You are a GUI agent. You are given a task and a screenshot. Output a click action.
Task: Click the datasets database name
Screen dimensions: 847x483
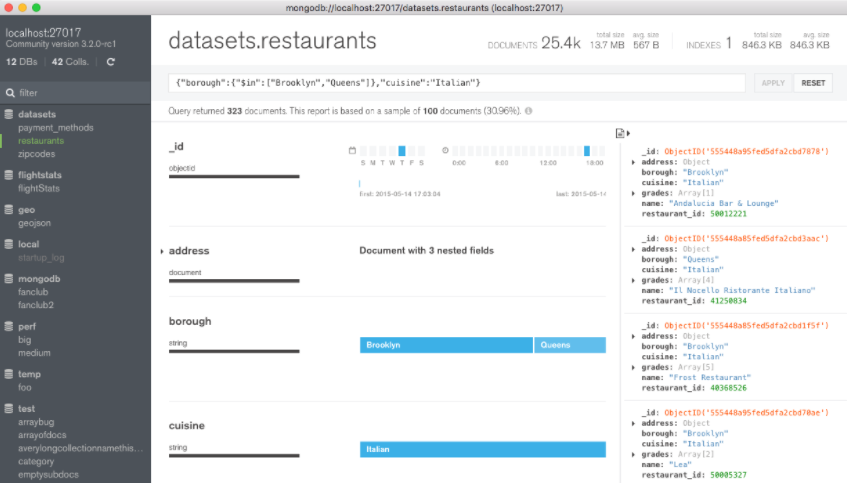[x=37, y=114]
